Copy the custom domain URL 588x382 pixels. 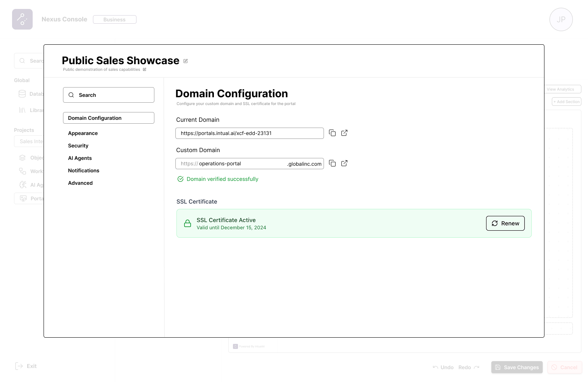pyautogui.click(x=332, y=163)
